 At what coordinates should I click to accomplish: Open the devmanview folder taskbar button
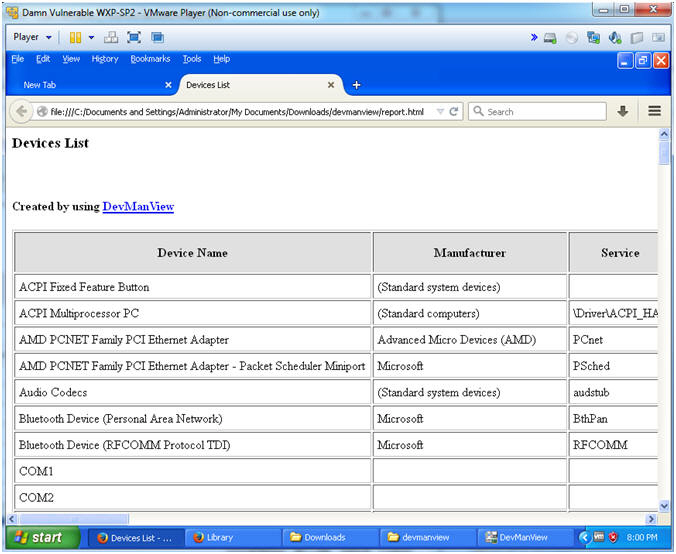point(428,538)
